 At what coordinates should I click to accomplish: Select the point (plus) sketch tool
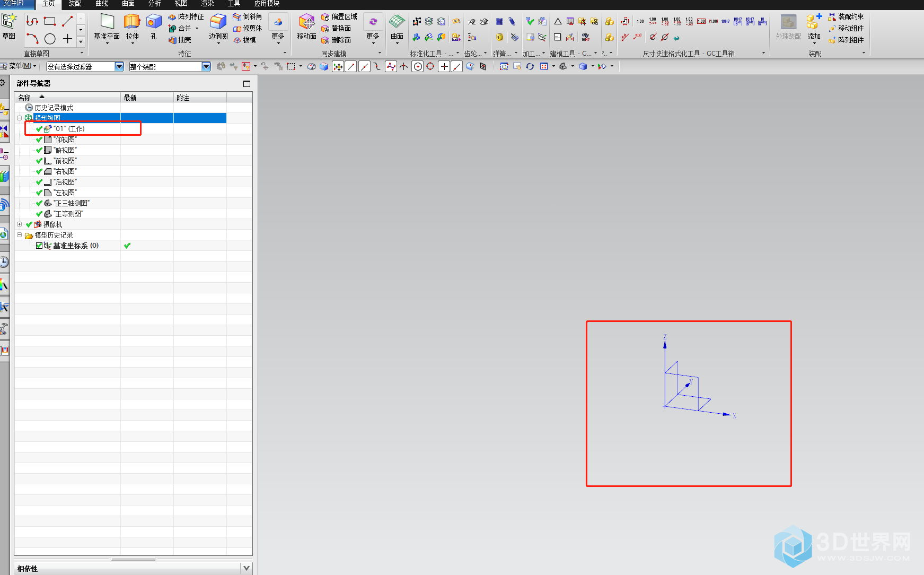67,39
